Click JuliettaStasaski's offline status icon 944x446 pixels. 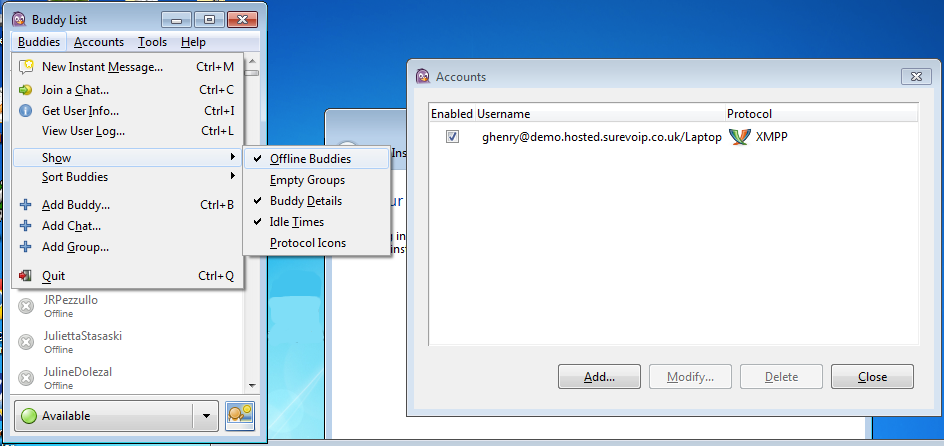(x=26, y=342)
